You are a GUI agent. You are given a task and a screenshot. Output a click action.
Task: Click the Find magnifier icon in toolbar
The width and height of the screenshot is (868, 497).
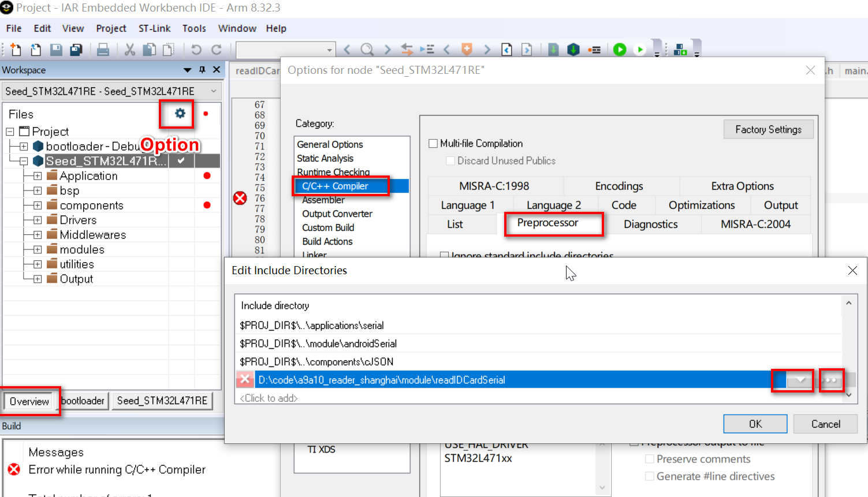[x=367, y=50]
